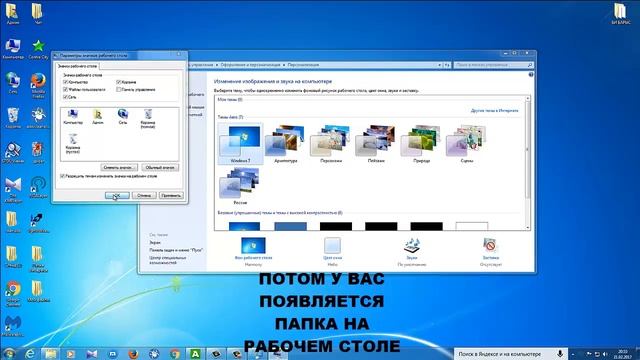Viewport: 640px width, 360px height.
Task: Open Экран link in Personalization sidebar
Action: click(x=155, y=242)
